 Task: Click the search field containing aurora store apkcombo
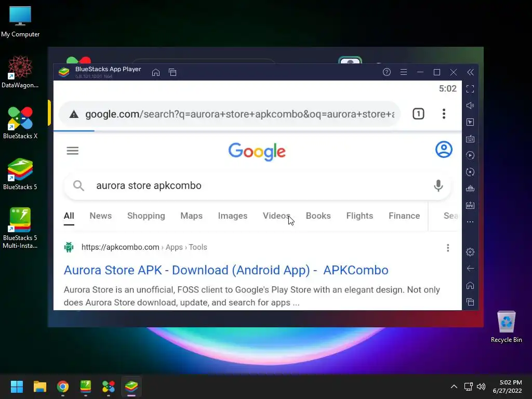pos(257,185)
